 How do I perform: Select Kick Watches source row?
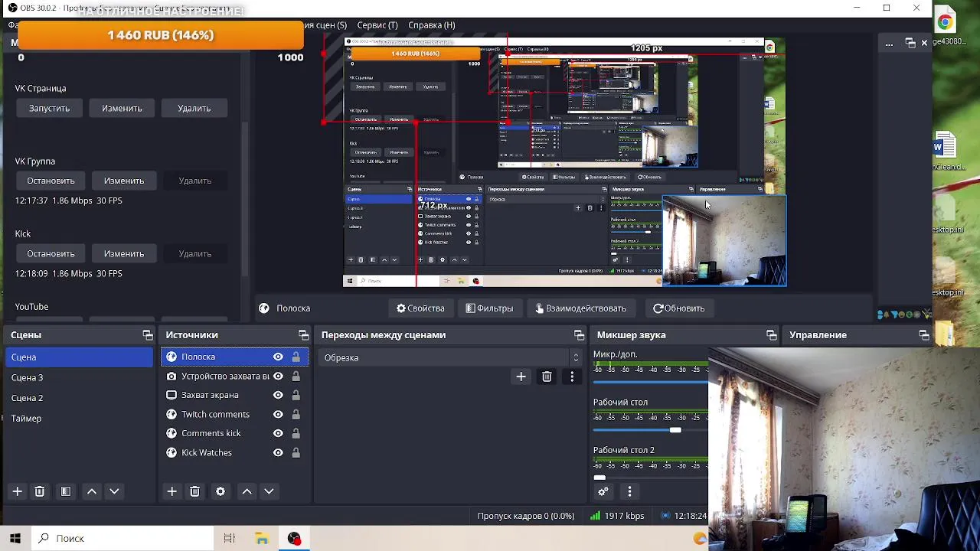[x=235, y=452]
